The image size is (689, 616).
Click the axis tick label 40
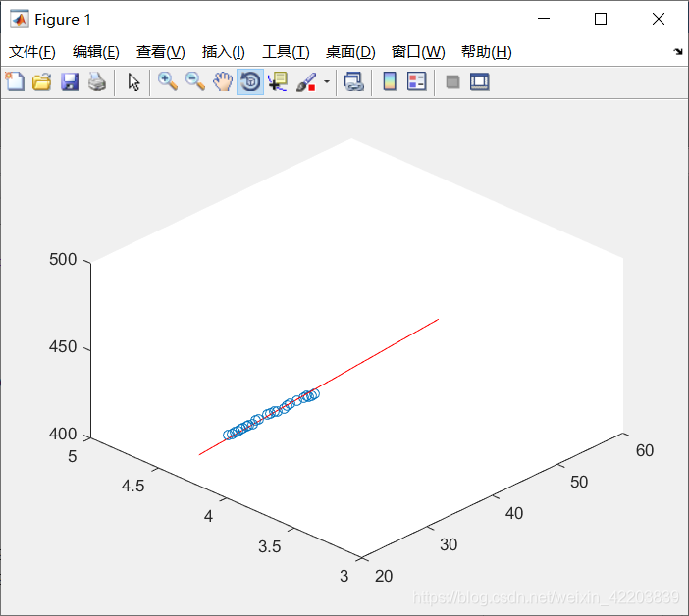[513, 513]
